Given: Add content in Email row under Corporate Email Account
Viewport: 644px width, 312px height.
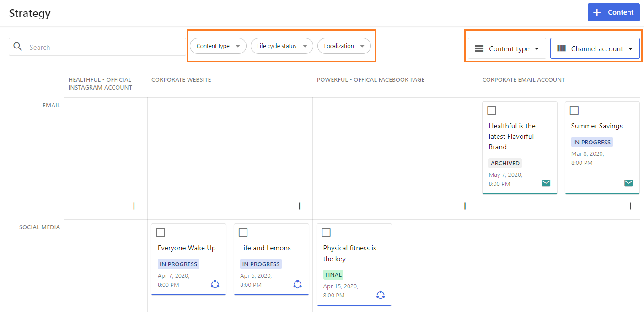Looking at the screenshot, I should (x=631, y=206).
